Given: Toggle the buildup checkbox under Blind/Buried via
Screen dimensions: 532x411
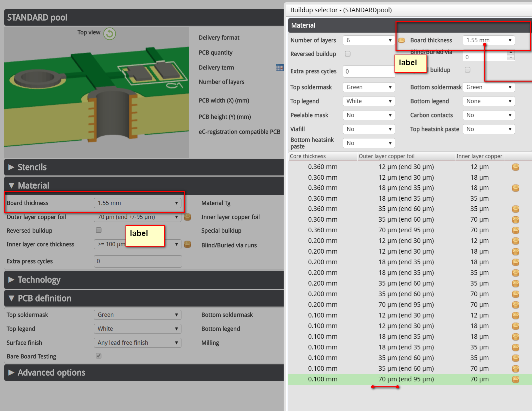Looking at the screenshot, I should pyautogui.click(x=467, y=70).
